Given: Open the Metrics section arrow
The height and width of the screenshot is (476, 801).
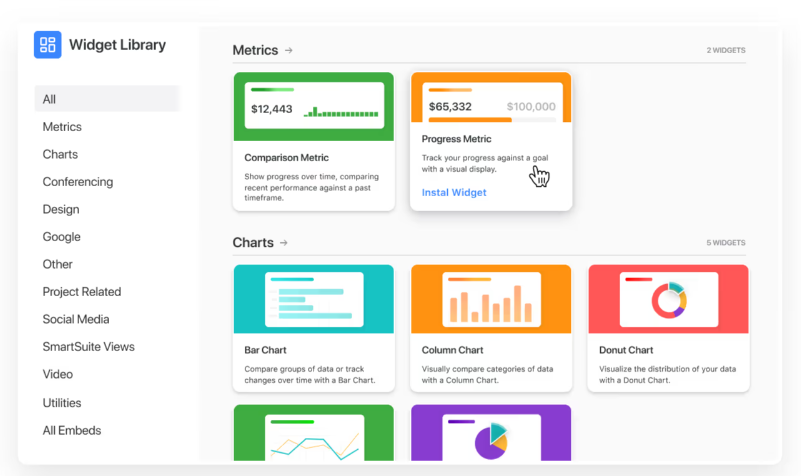Looking at the screenshot, I should (x=289, y=50).
